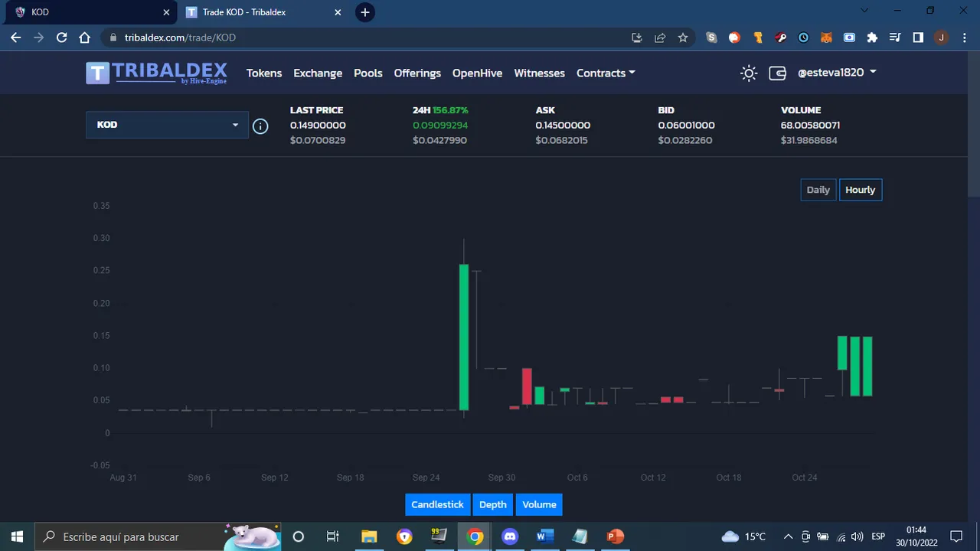
Task: Open the Windows Start menu
Action: pyautogui.click(x=17, y=536)
